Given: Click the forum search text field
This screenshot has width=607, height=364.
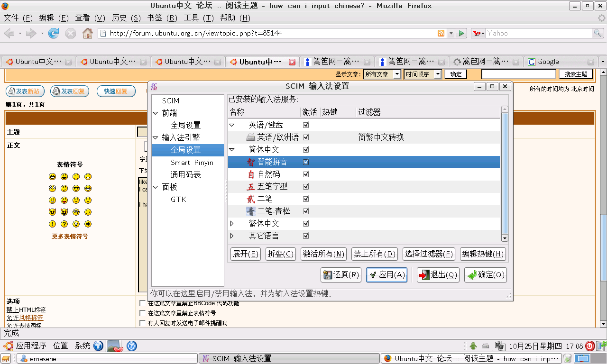Looking at the screenshot, I should [x=519, y=74].
